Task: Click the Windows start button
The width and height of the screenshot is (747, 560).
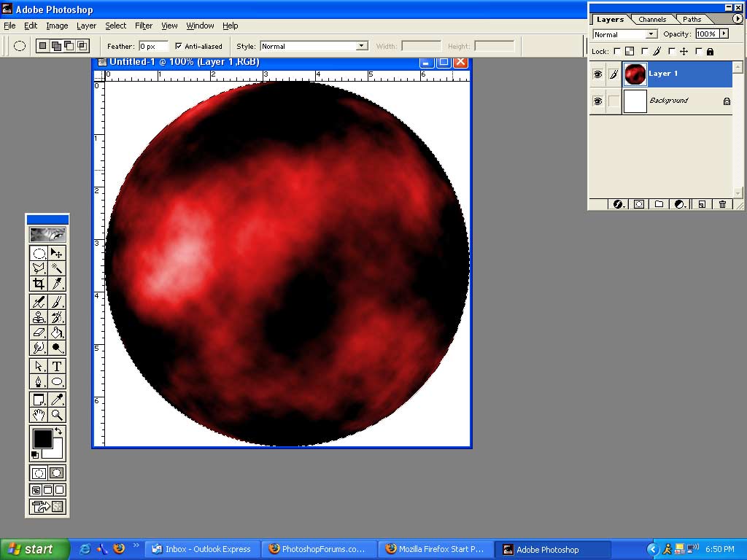Action: pos(34,549)
